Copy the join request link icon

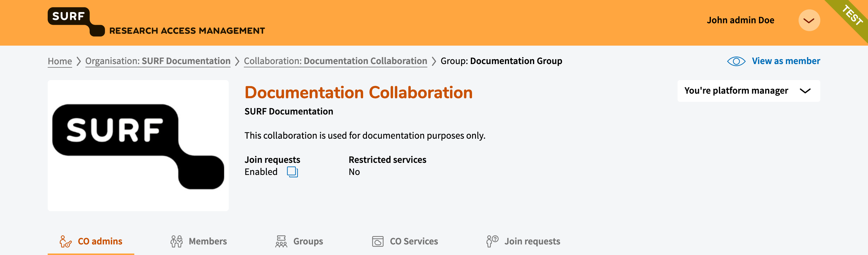[292, 172]
